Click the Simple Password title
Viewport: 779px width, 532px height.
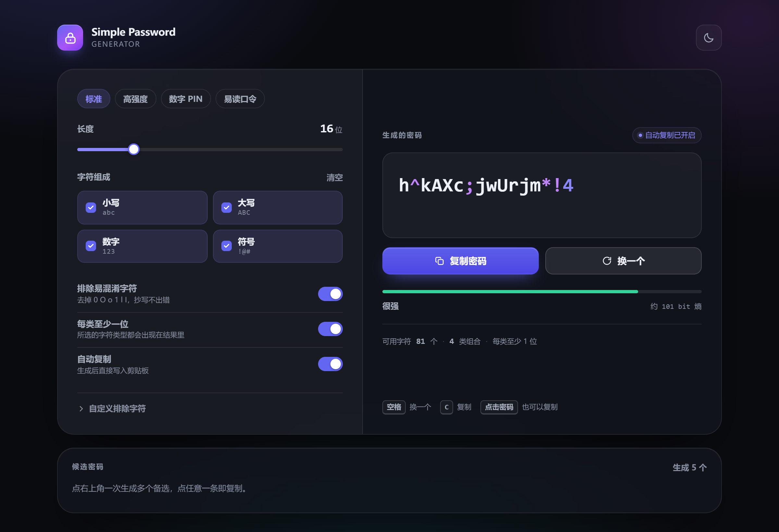click(133, 32)
